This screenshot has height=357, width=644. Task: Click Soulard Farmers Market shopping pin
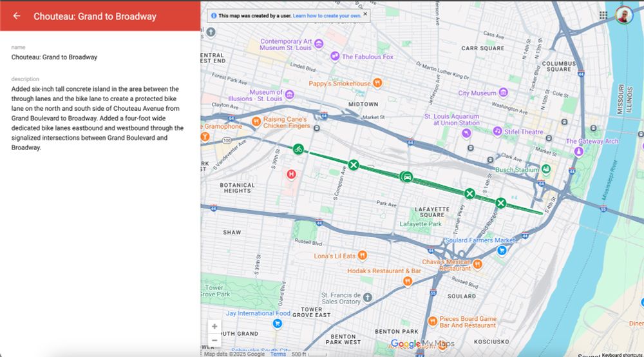coord(502,250)
